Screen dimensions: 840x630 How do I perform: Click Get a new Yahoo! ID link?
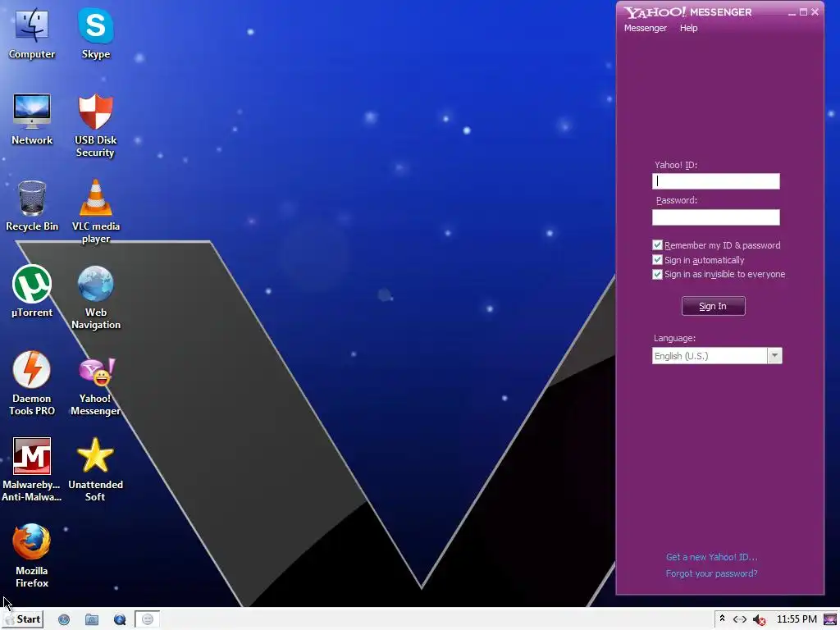[x=711, y=557]
